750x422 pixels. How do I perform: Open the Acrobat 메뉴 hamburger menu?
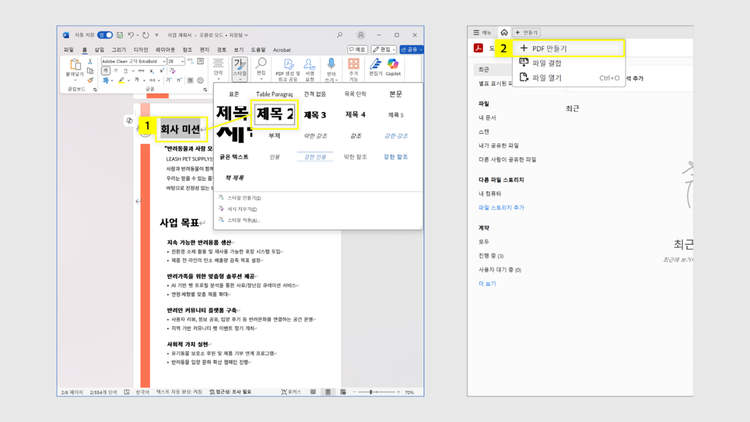click(482, 33)
